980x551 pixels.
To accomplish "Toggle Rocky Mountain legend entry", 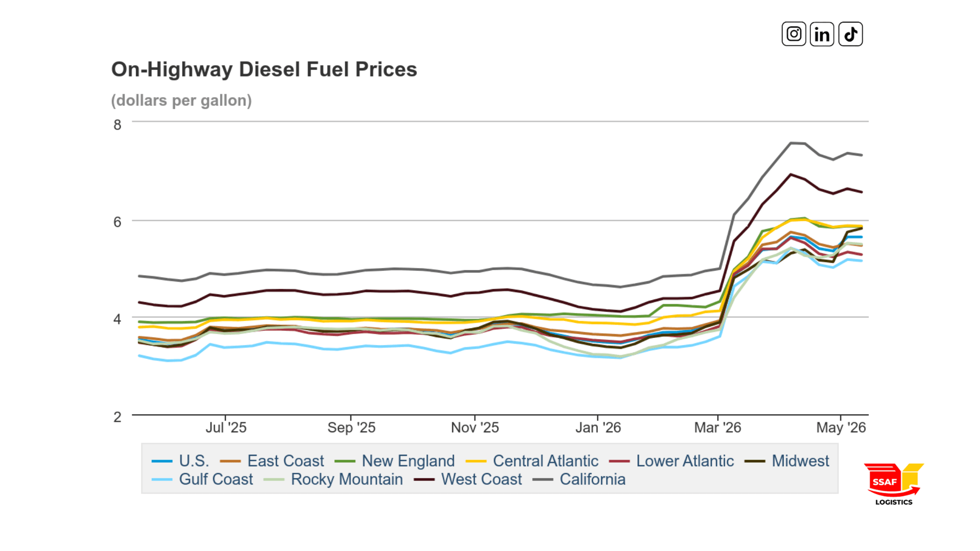I will tap(333, 479).
